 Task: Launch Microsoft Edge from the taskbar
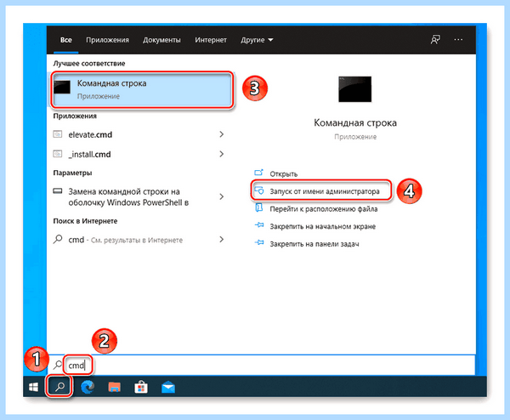88,387
